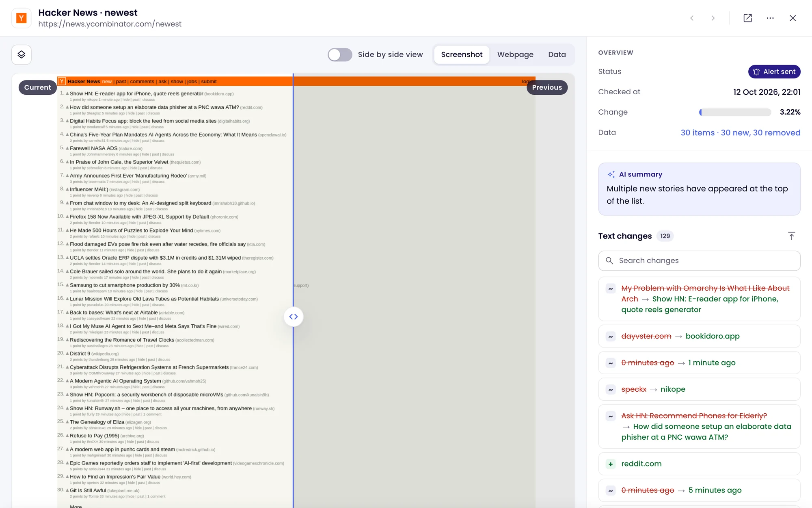Click tilde icon beside speckx to nikope
This screenshot has height=508, width=812.
[610, 389]
